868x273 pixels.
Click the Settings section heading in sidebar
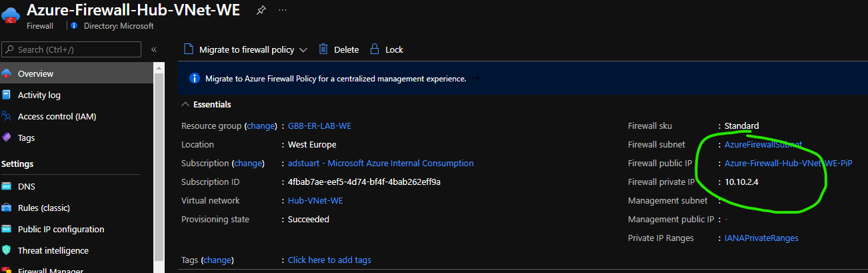click(17, 164)
